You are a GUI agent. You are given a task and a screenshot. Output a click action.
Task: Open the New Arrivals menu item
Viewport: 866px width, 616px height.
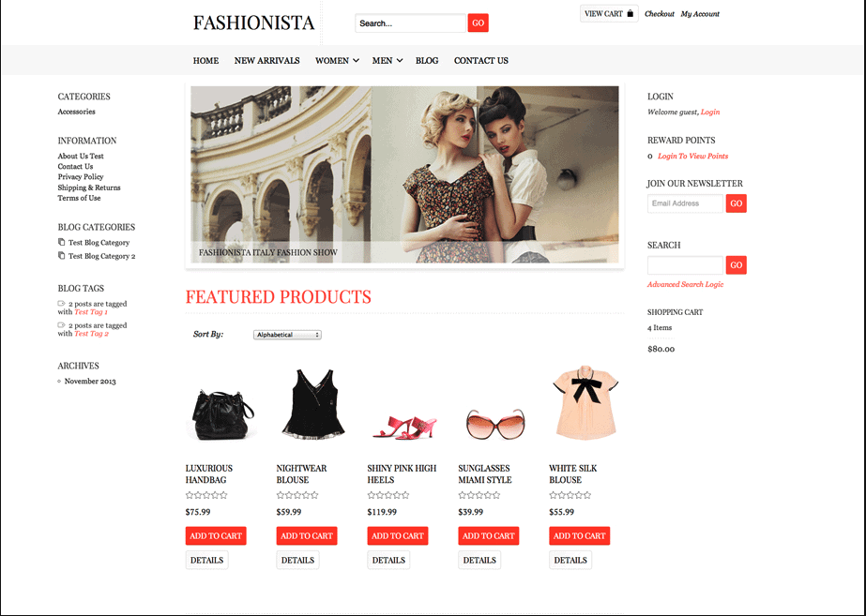click(x=266, y=61)
